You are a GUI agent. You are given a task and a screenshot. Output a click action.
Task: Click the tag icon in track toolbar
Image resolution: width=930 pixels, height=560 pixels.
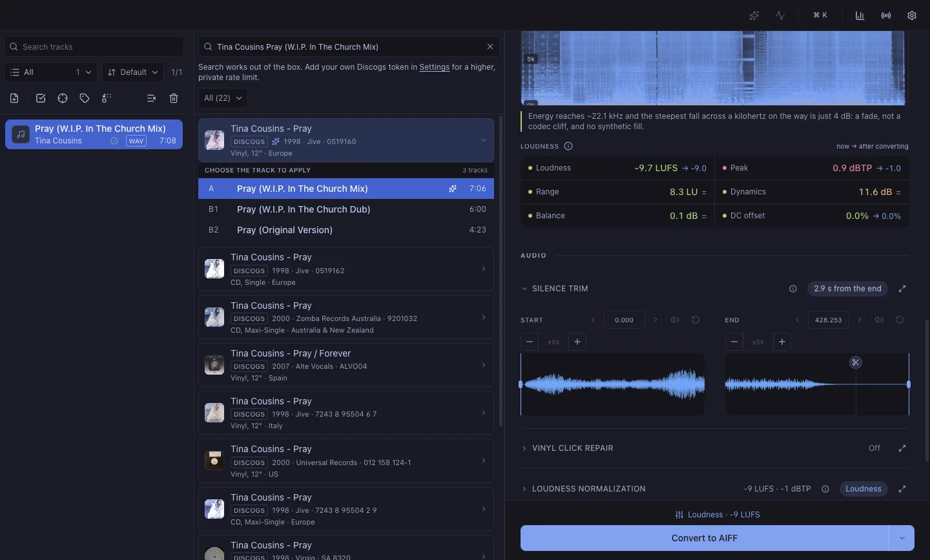click(85, 98)
